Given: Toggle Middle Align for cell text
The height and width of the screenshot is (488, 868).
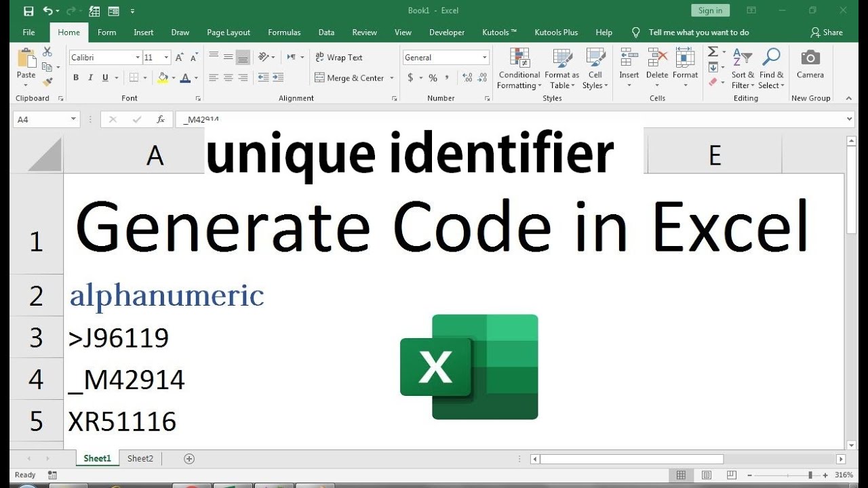Looking at the screenshot, I should click(x=229, y=57).
